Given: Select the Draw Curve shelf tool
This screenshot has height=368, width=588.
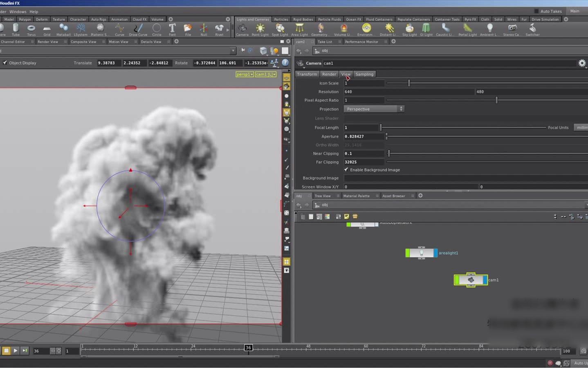Looking at the screenshot, I should 138,29.
